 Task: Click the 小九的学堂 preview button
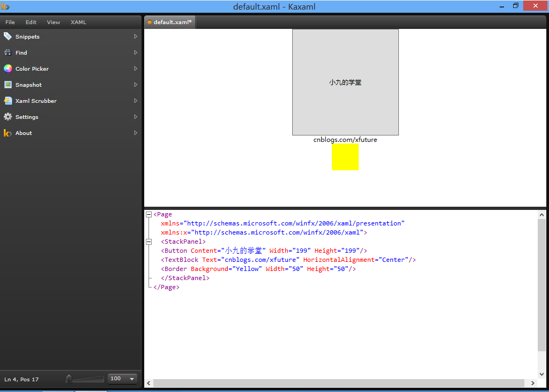346,82
